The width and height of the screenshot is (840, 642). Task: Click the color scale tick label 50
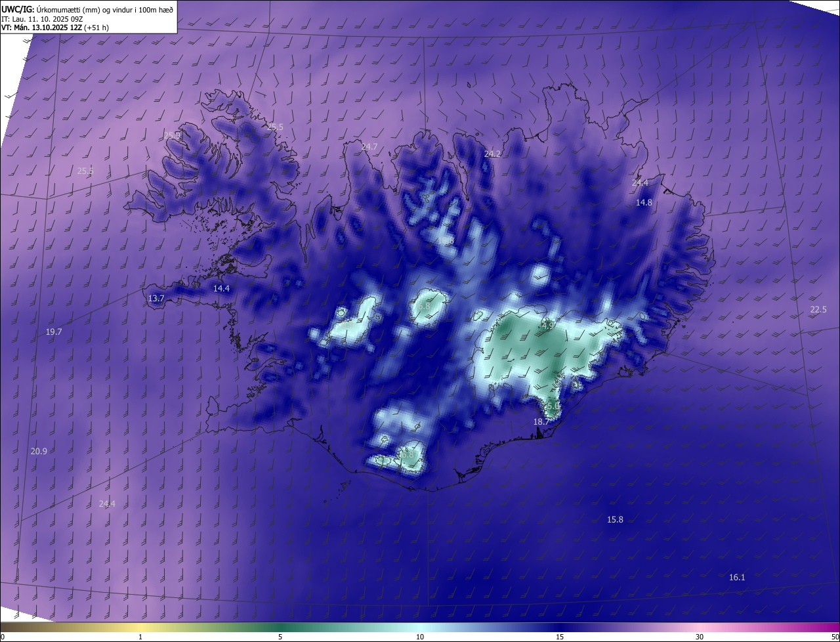(x=835, y=637)
